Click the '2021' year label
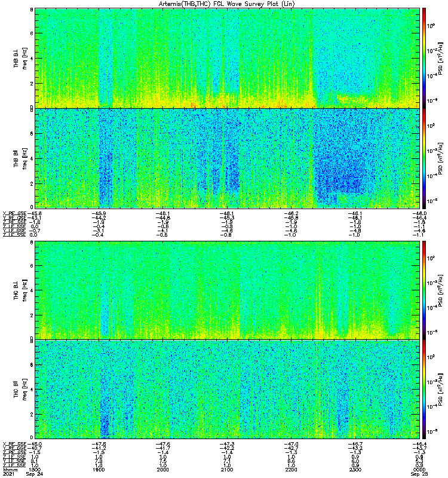 [8, 474]
